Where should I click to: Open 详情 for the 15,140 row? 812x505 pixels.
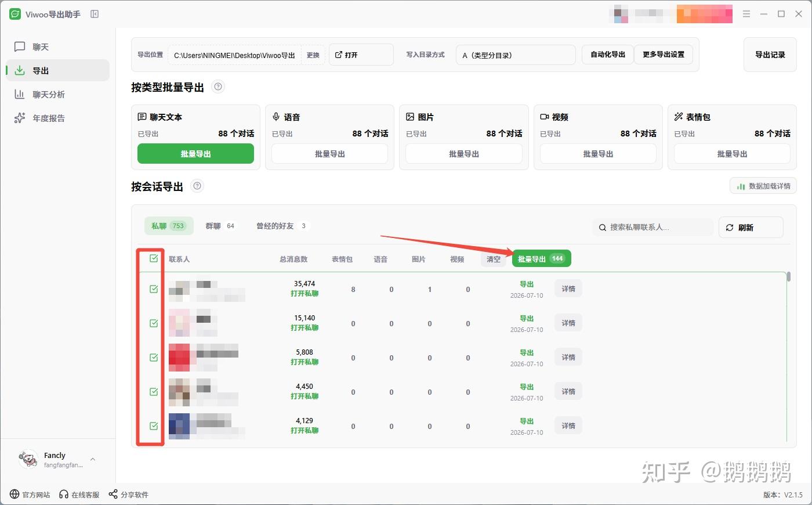pos(568,323)
